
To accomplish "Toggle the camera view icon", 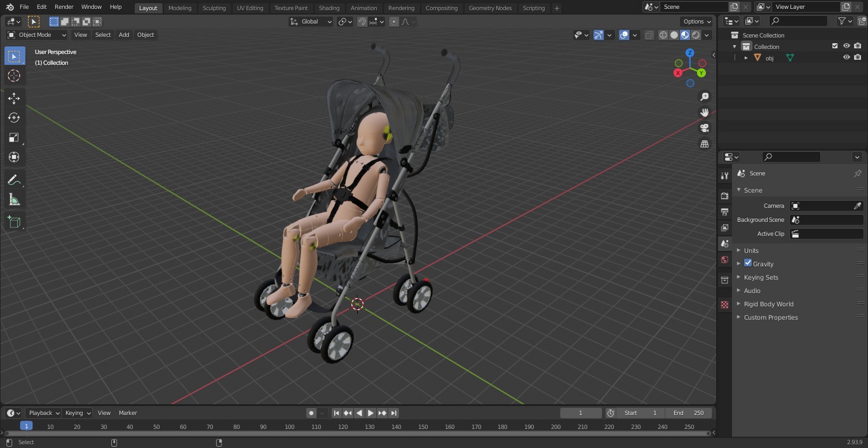I will point(704,128).
